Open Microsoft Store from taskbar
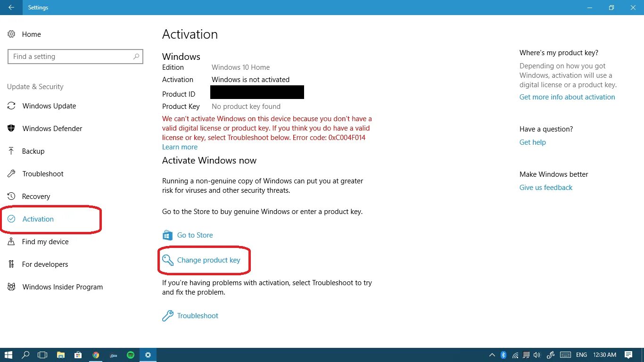 pos(78,355)
